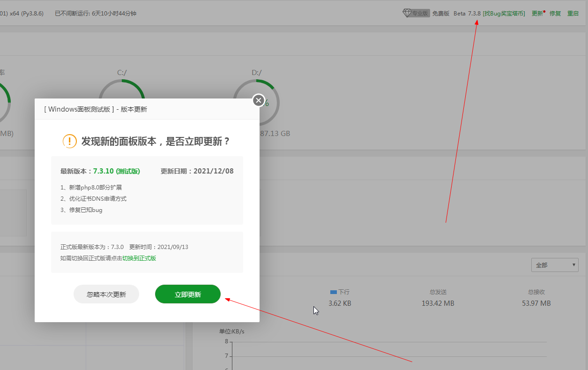Click the 更新 link in top bar
This screenshot has height=370, width=588.
coord(537,14)
